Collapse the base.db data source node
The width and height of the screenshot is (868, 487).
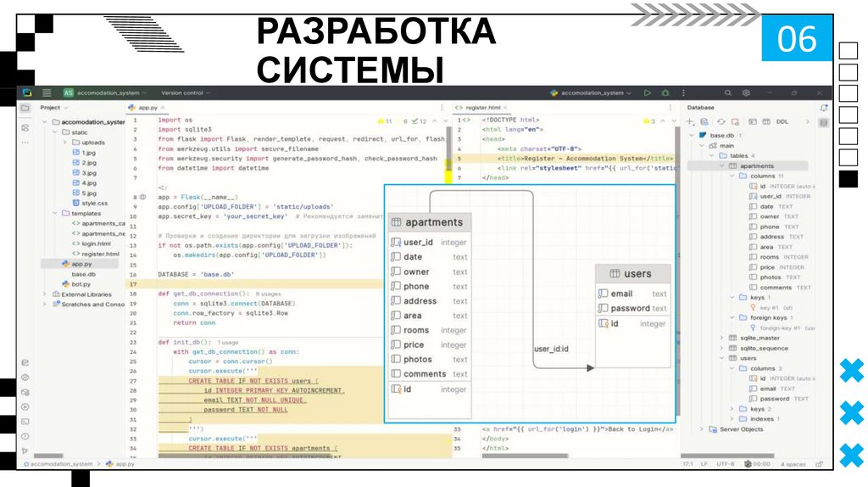tap(692, 135)
